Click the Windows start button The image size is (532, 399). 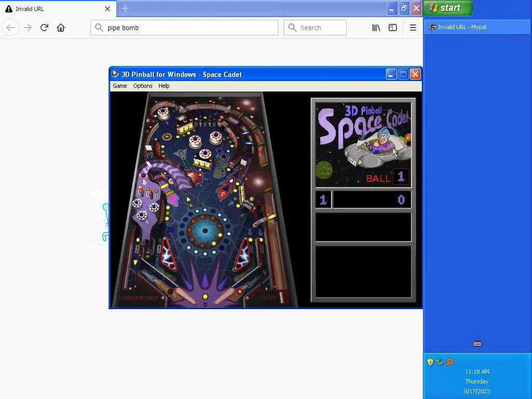click(448, 8)
